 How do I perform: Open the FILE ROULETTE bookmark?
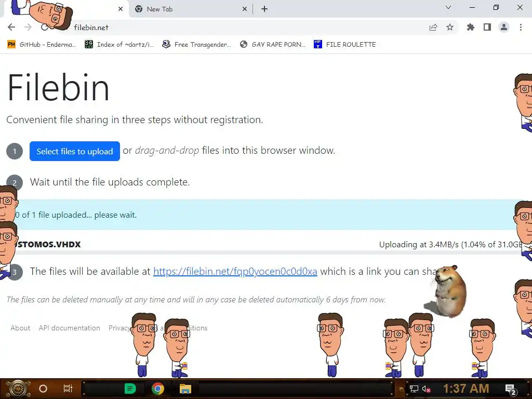345,45
